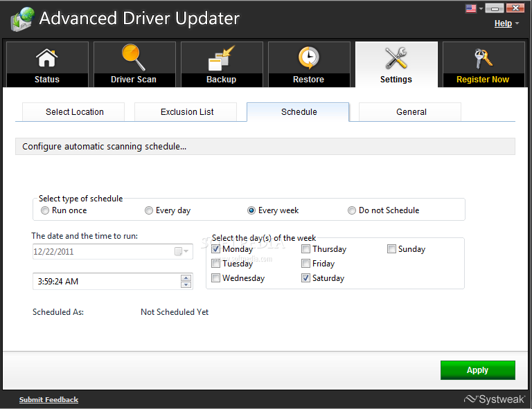Expand the Help menu arrow
Screen dimensions: 532x409
[x=517, y=24]
